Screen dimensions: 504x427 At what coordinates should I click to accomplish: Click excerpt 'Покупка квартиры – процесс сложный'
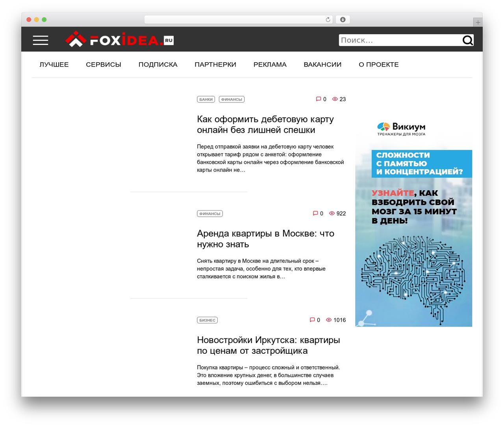[268, 375]
